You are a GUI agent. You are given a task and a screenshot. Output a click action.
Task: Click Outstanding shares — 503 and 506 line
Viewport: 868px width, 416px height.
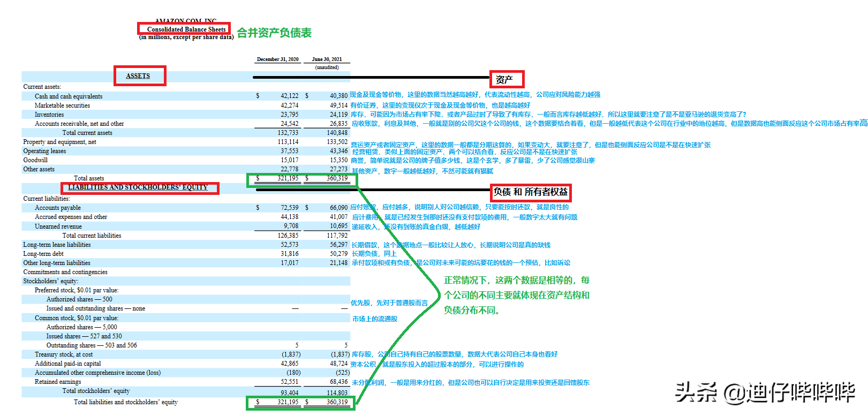(x=92, y=345)
